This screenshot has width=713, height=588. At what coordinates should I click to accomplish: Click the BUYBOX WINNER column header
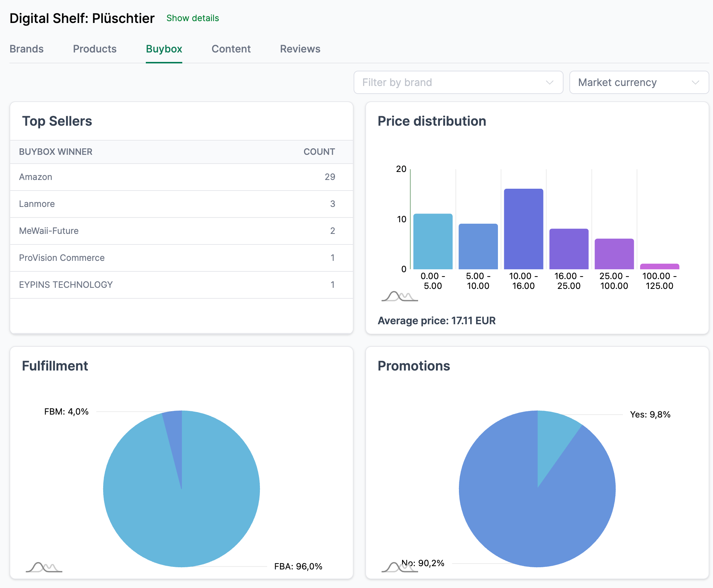(x=56, y=152)
